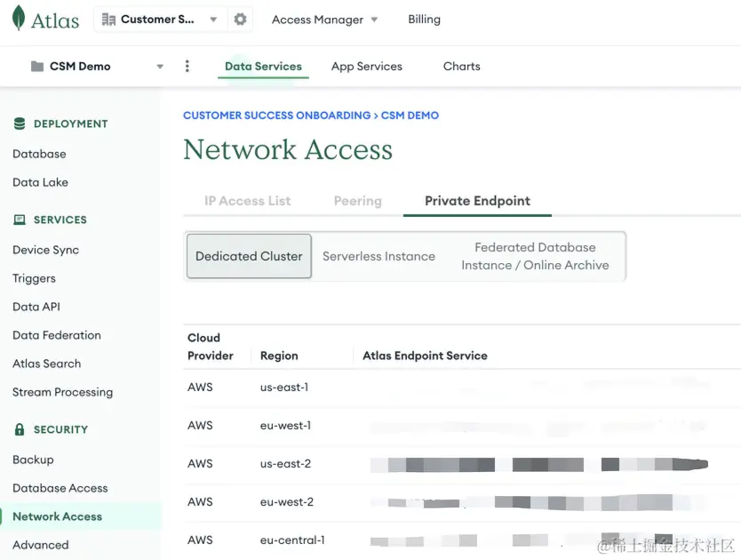The height and width of the screenshot is (560, 741).
Task: Click the organization building icon
Action: (x=108, y=20)
